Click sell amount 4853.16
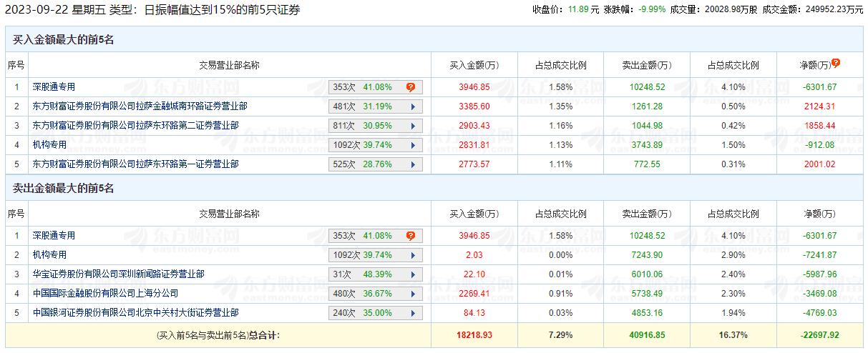868x353 pixels. click(647, 313)
